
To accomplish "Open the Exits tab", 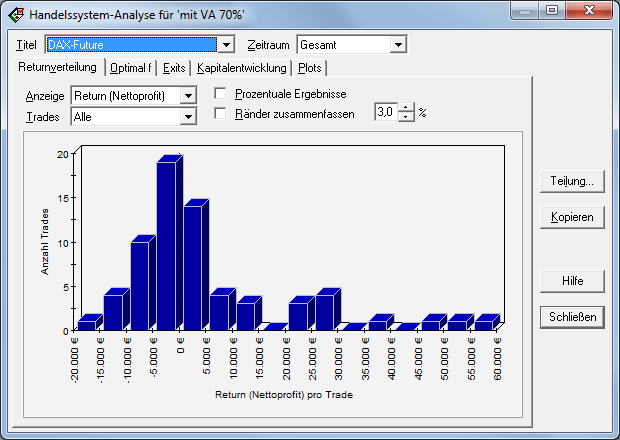I will pos(174,68).
